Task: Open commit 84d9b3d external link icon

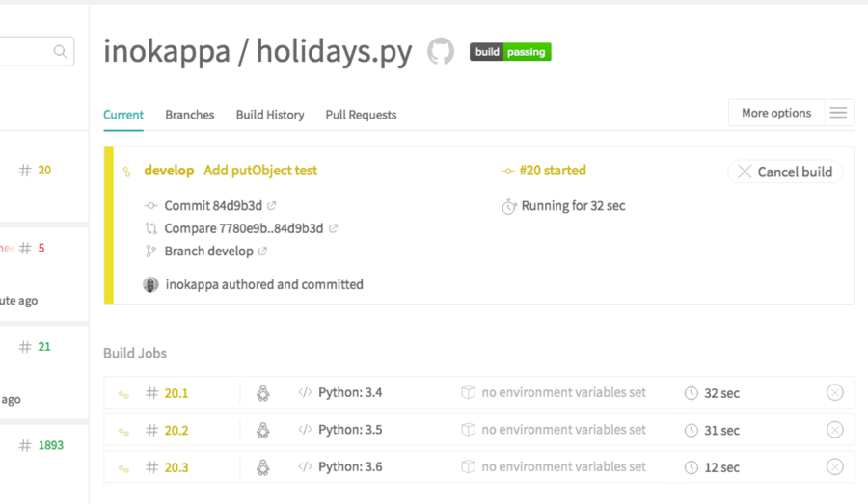Action: (272, 206)
